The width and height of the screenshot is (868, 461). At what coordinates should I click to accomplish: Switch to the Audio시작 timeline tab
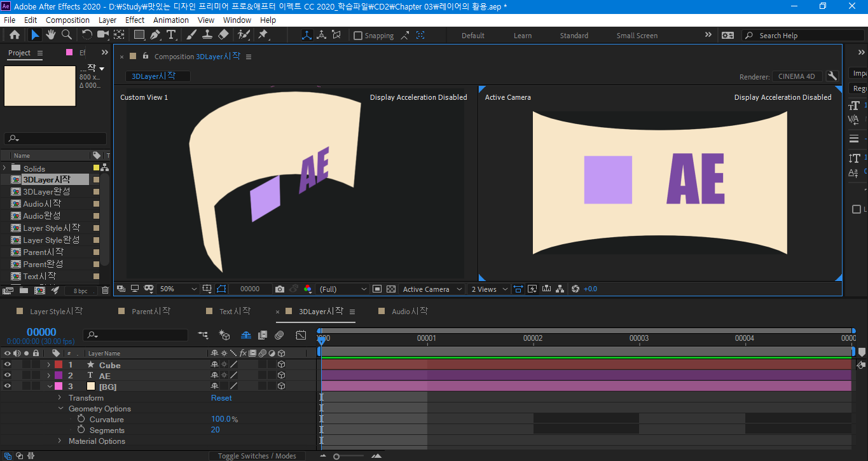coord(410,312)
